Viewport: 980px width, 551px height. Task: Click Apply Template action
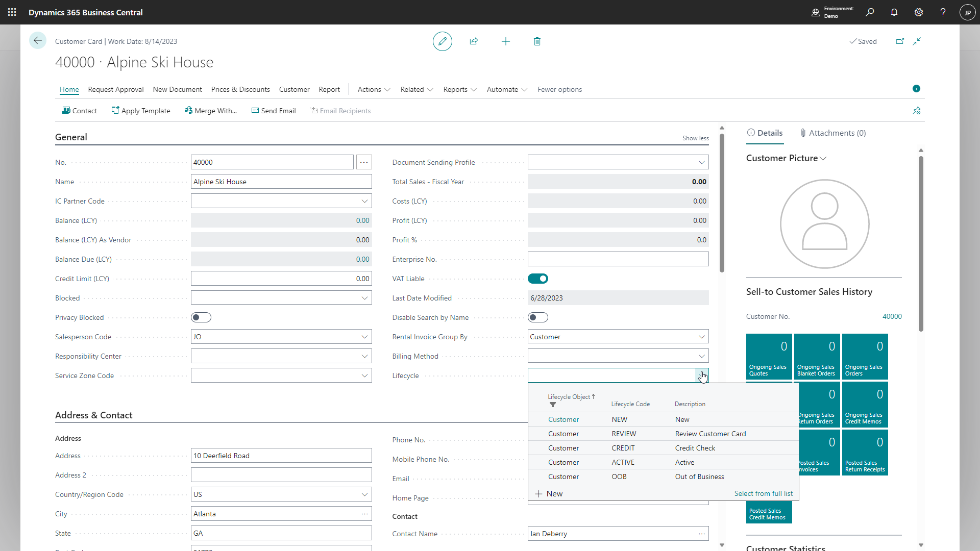pos(141,111)
